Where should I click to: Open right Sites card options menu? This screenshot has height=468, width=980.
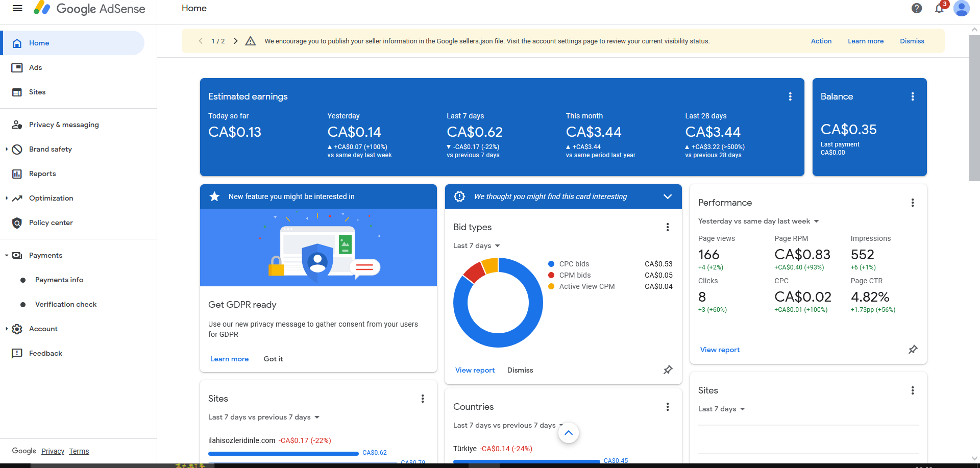click(913, 390)
